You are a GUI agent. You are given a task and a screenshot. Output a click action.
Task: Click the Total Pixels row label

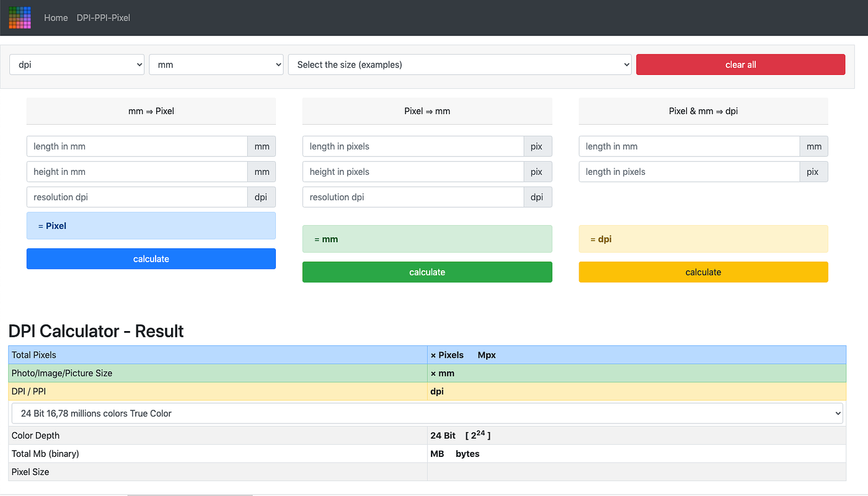(34, 355)
